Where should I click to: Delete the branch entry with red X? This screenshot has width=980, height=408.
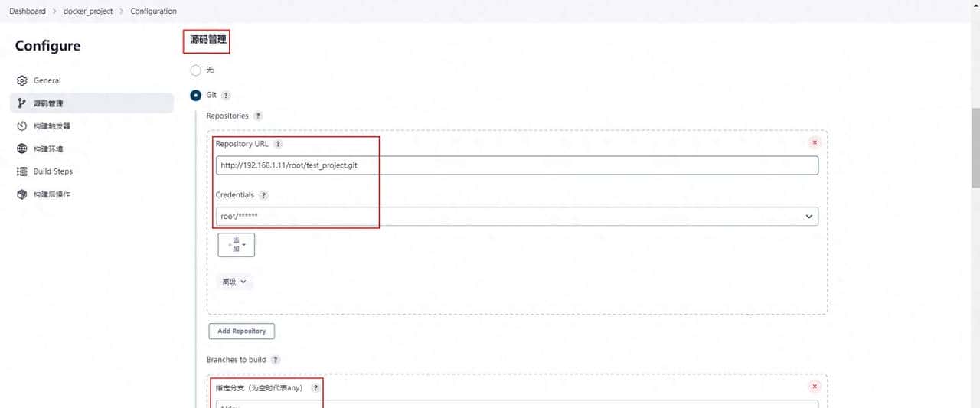815,387
